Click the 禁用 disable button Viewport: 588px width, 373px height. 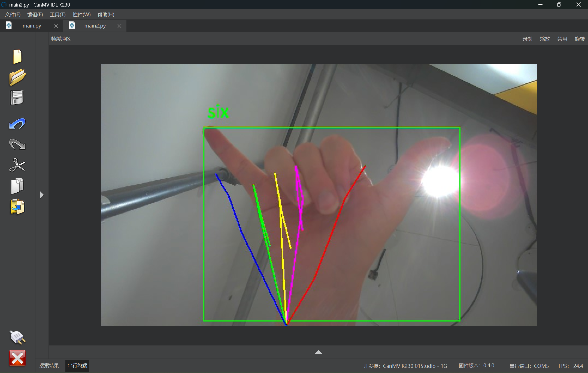coord(562,39)
